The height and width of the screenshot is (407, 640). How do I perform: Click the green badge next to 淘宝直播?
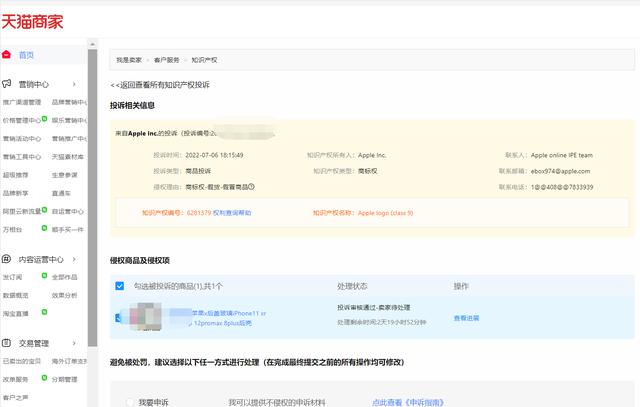[x=44, y=312]
